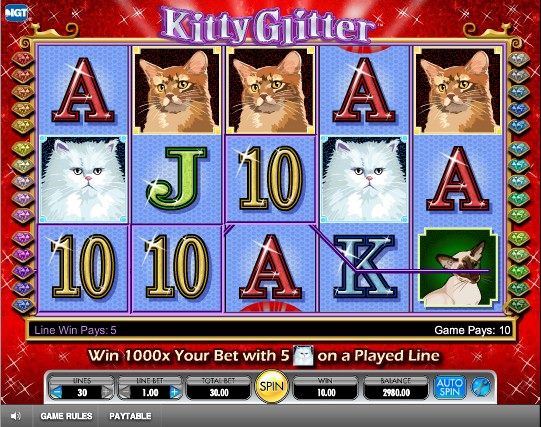The height and width of the screenshot is (427, 541).
Task: Open the wrench settings icon
Action: click(481, 386)
